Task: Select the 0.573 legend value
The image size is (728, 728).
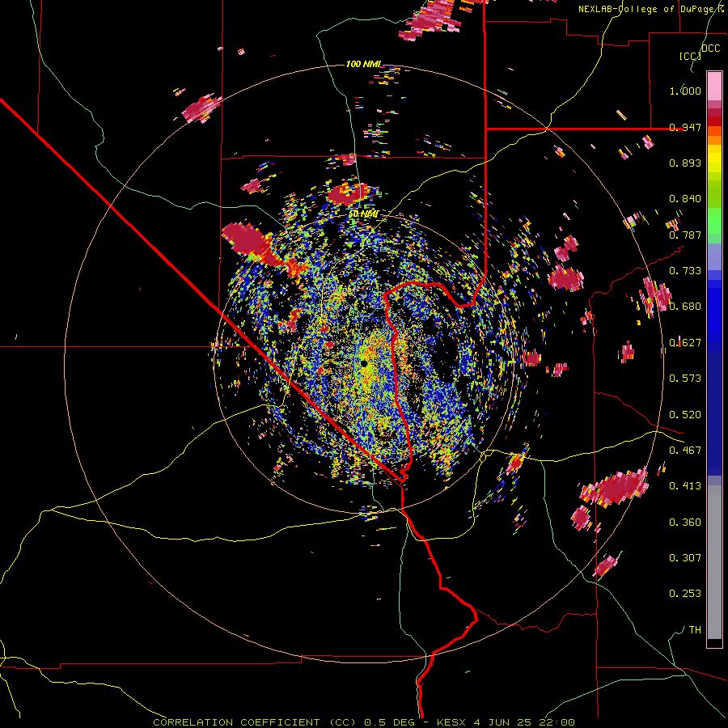Action: pos(685,379)
